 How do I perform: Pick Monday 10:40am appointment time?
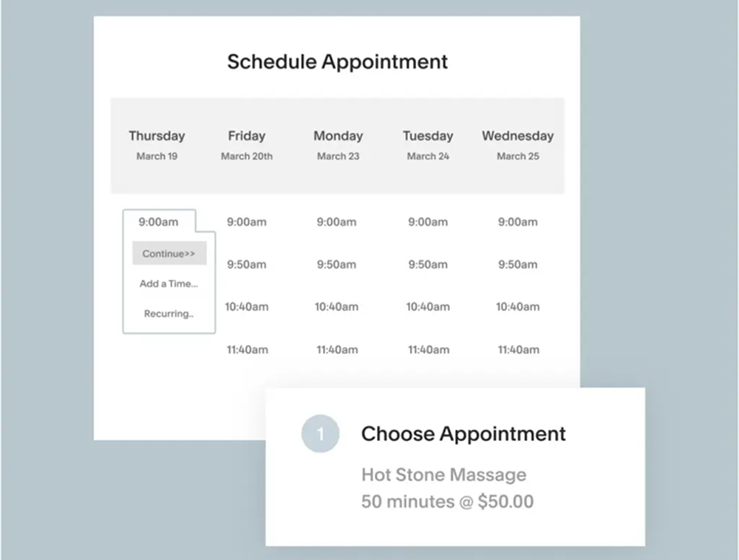[x=337, y=307]
